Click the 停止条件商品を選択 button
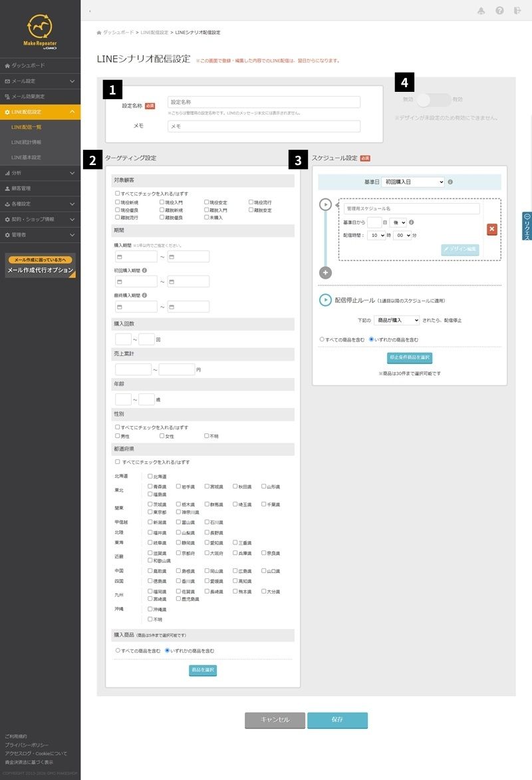 [x=410, y=357]
